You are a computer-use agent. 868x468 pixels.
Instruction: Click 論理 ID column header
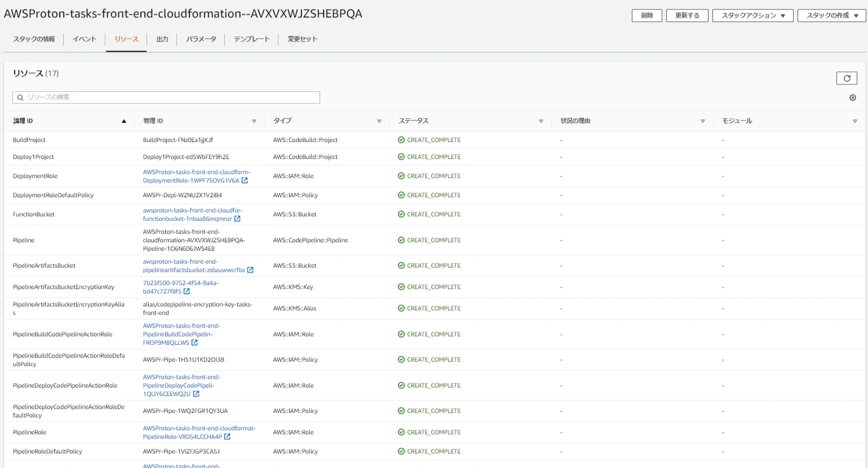[x=23, y=121]
